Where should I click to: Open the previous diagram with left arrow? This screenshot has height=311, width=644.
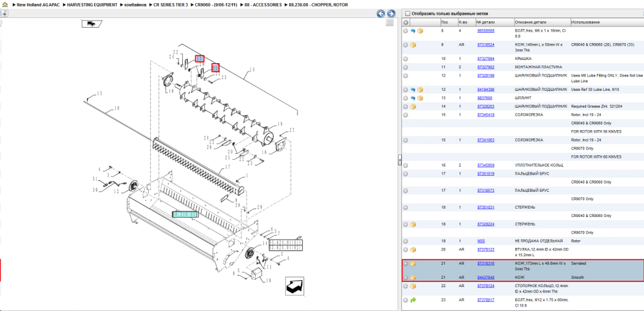point(381,14)
